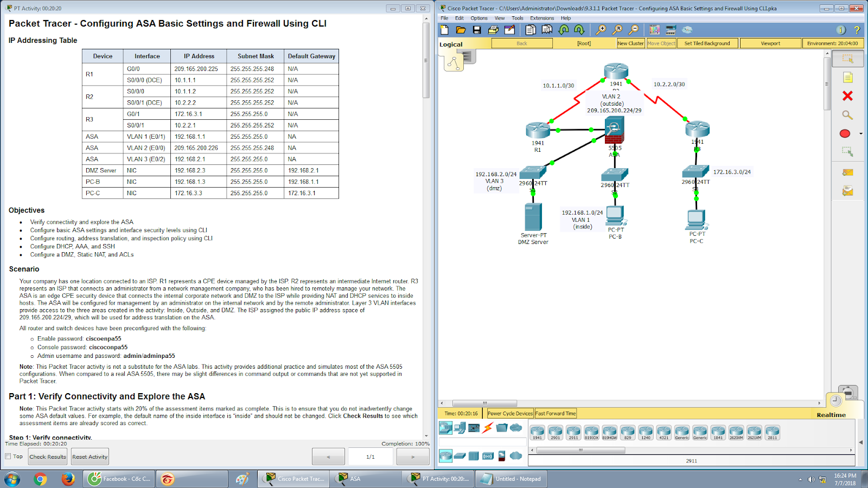
Task: Click the device search filter field
Action: point(483,441)
